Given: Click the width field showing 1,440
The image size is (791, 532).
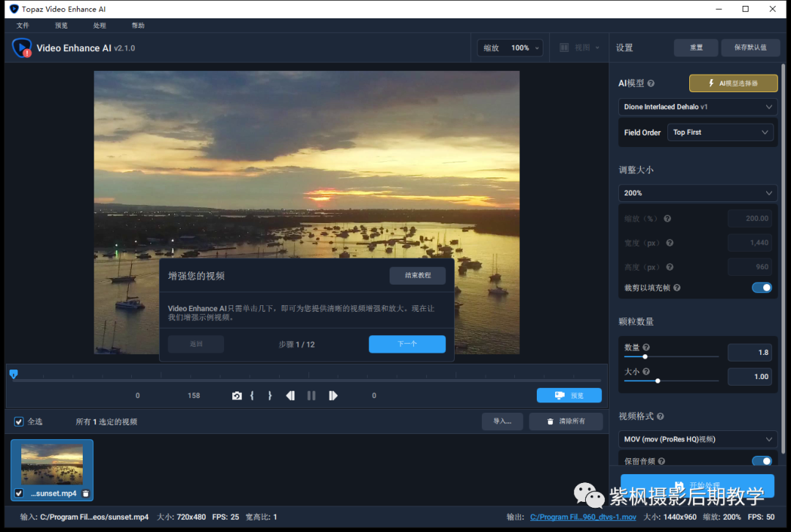Looking at the screenshot, I should point(750,243).
